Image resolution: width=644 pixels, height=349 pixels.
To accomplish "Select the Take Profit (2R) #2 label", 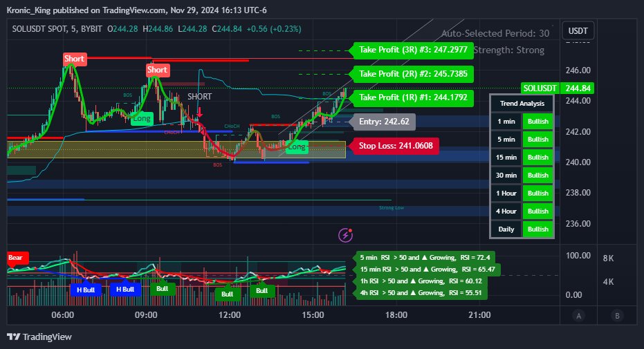I will (x=413, y=74).
